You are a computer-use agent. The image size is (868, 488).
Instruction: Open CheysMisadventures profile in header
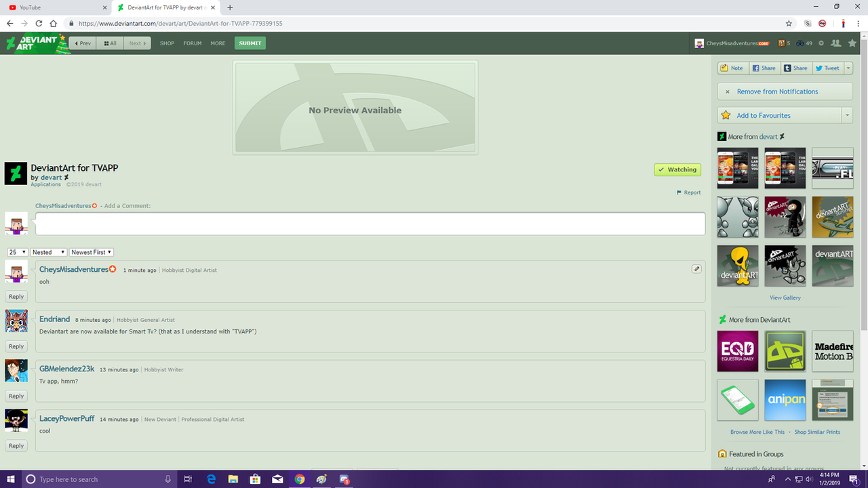pos(732,43)
